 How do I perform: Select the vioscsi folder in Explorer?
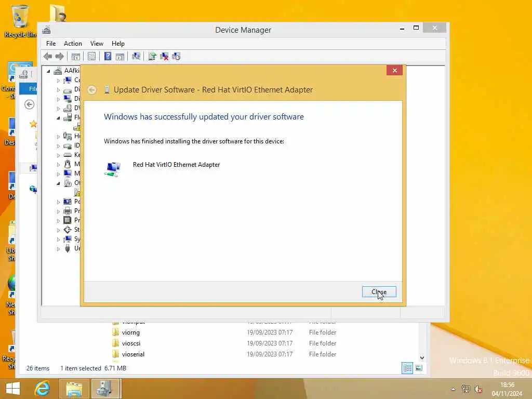point(131,343)
